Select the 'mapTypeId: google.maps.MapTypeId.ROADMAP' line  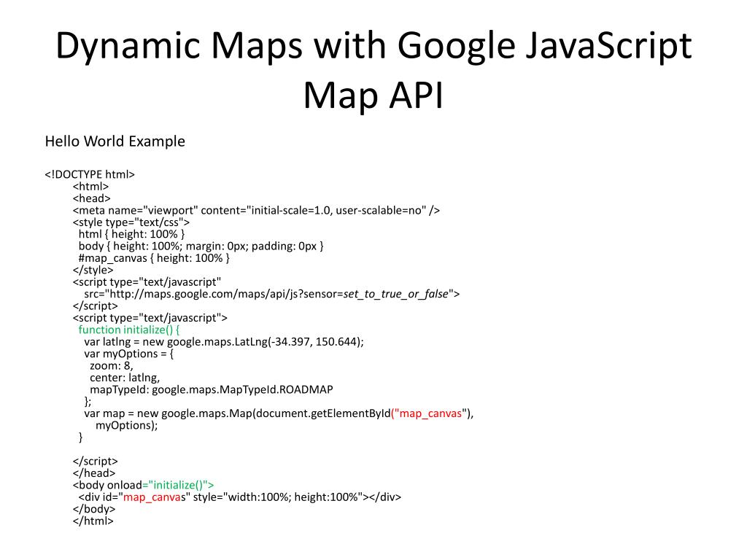(212, 389)
